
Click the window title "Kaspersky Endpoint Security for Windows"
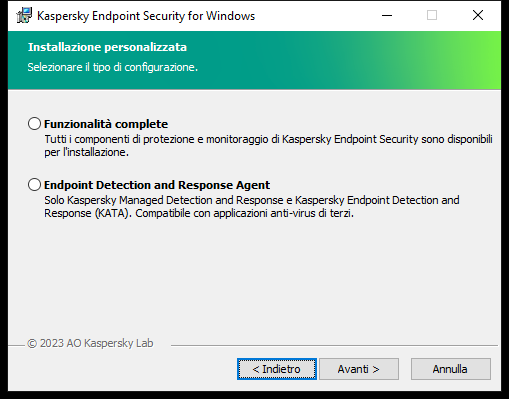[146, 16]
